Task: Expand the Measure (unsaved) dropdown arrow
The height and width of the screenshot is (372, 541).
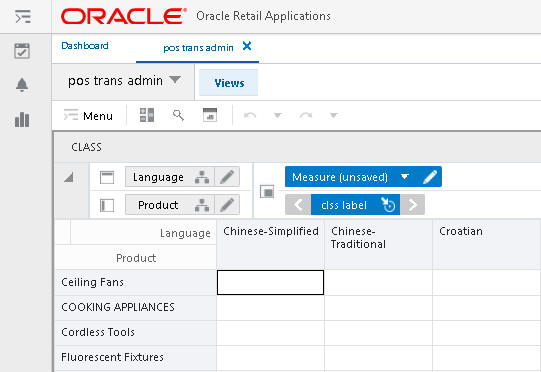Action: tap(405, 177)
